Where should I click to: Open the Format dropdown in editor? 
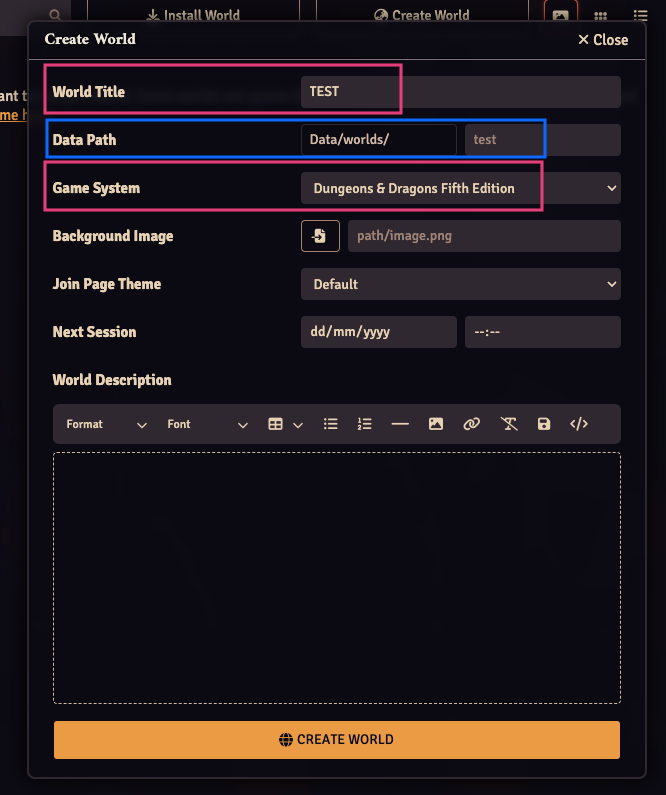tap(106, 424)
